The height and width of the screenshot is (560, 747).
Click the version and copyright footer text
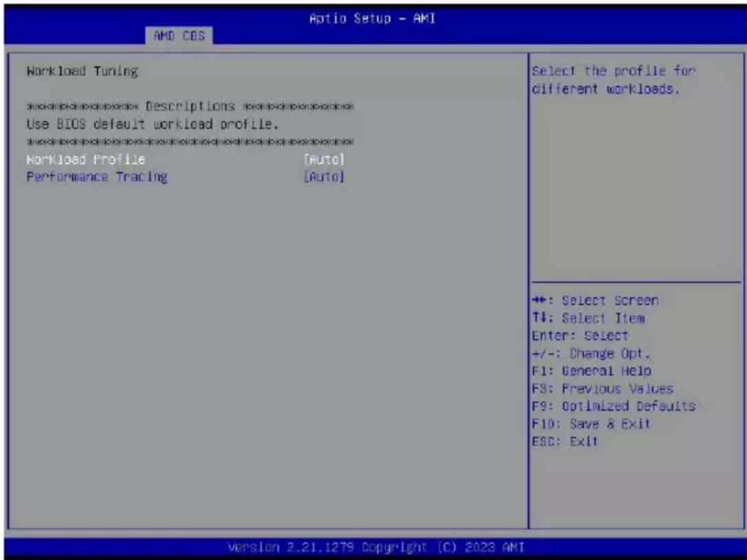pyautogui.click(x=376, y=547)
